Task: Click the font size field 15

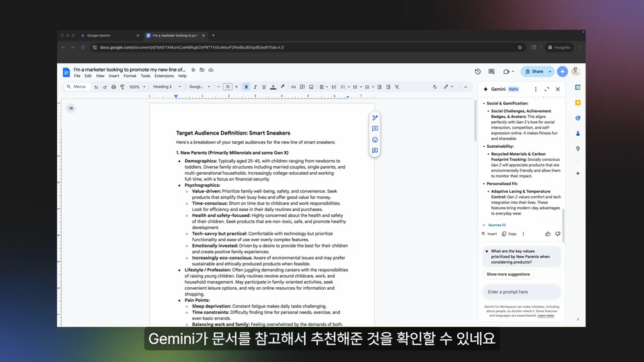Action: [228, 87]
